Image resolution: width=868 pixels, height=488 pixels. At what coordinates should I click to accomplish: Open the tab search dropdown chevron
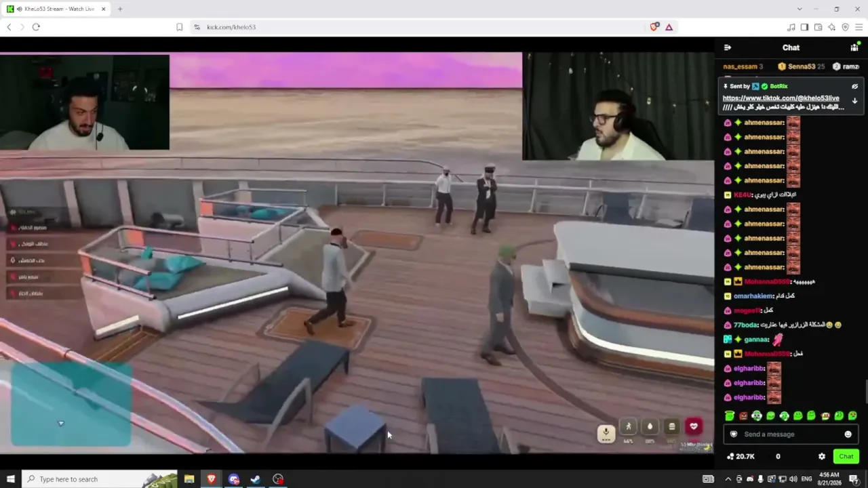click(x=800, y=9)
